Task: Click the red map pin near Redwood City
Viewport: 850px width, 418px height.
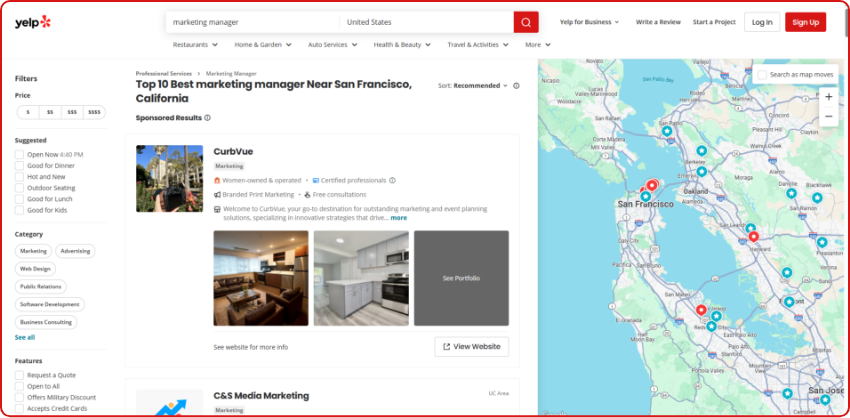Action: click(701, 310)
